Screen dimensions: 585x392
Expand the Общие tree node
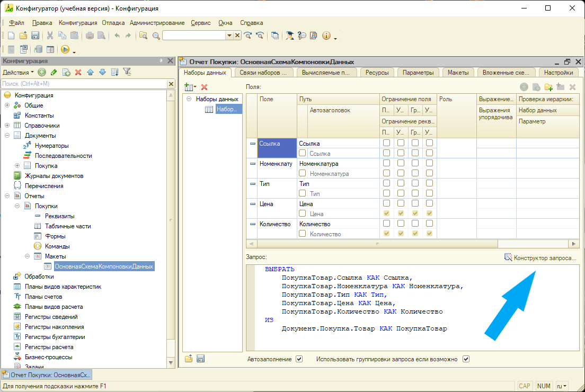pyautogui.click(x=7, y=105)
